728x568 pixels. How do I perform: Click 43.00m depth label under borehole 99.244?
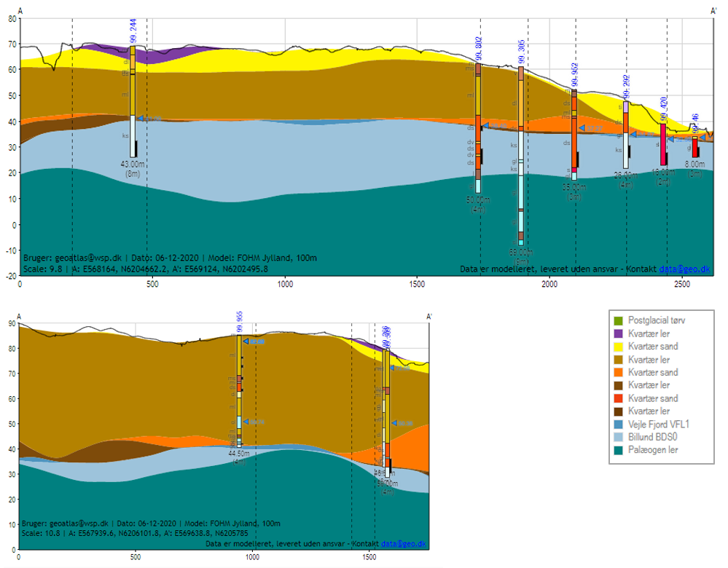[x=133, y=165]
